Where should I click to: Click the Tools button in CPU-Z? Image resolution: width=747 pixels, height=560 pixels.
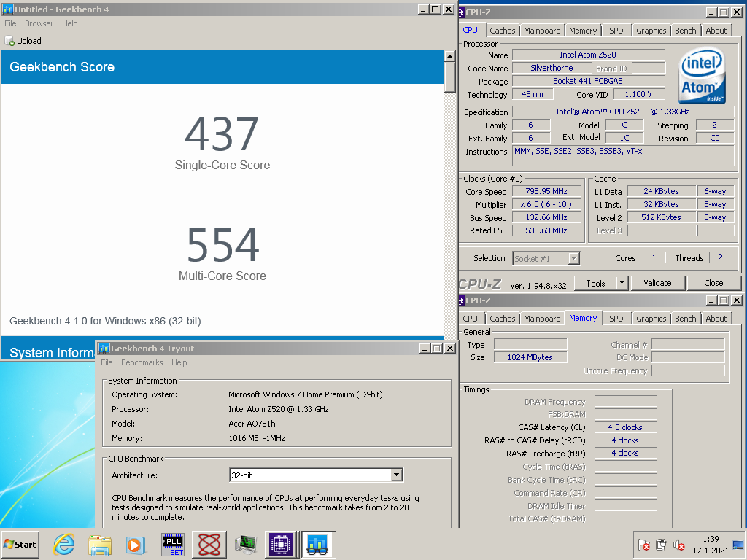[x=595, y=283]
